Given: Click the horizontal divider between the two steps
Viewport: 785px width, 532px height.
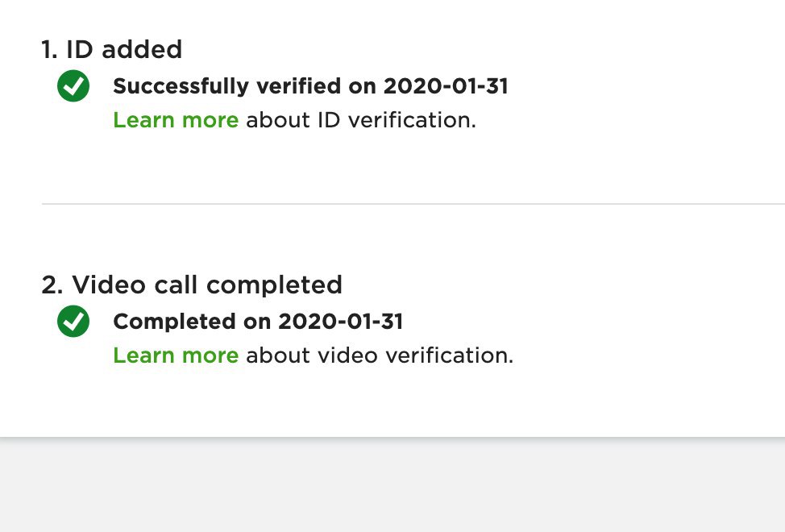Looking at the screenshot, I should point(413,204).
